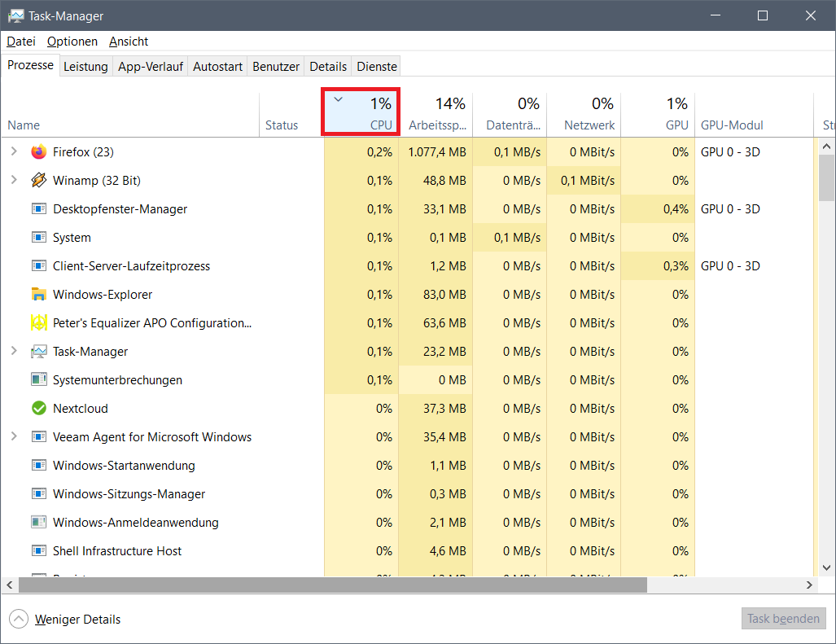Sort by the Netzwerk column header
836x644 pixels.
tap(584, 113)
